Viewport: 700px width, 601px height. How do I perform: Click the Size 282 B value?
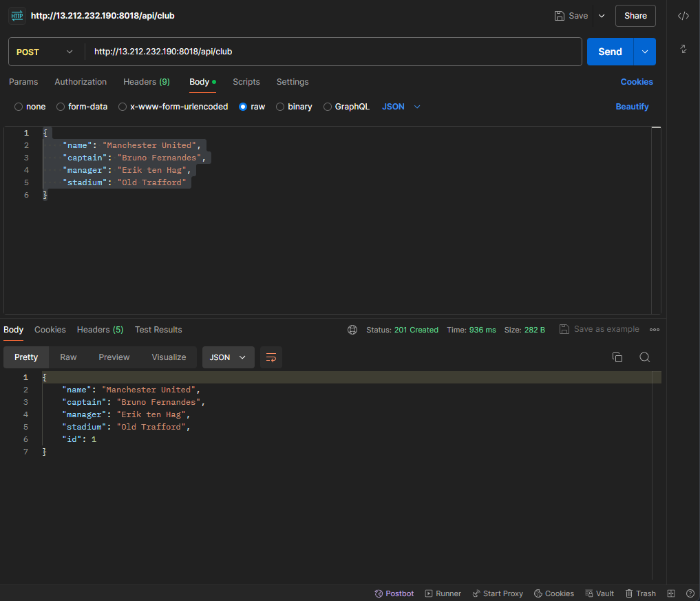pos(534,330)
